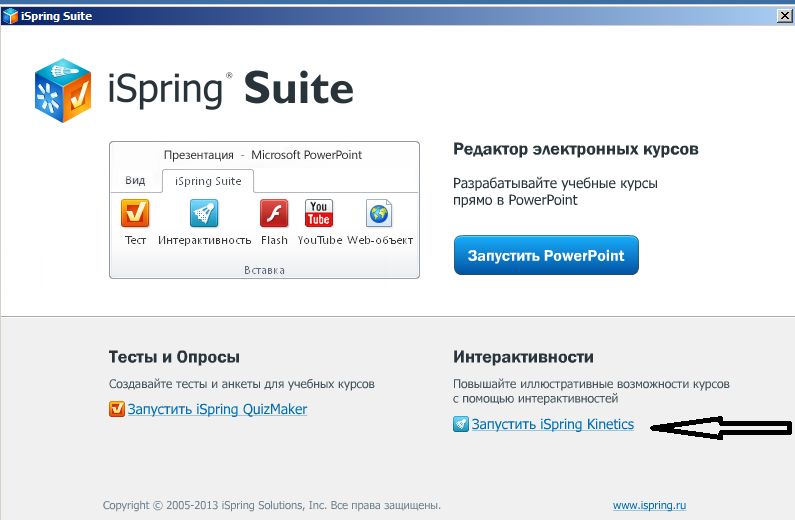
Task: Click the Интерактивности heading
Action: tap(523, 357)
